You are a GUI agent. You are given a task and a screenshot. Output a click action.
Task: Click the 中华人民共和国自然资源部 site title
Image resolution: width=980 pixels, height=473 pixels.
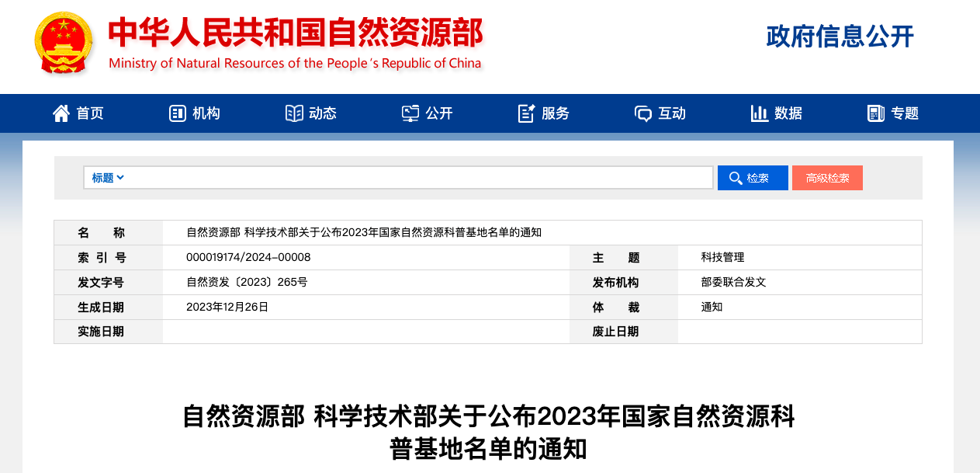pyautogui.click(x=295, y=33)
